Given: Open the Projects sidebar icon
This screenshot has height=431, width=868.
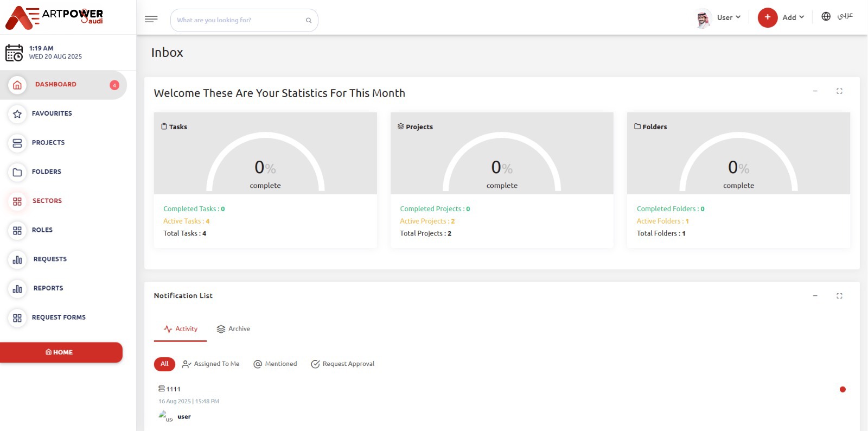Looking at the screenshot, I should [x=17, y=143].
